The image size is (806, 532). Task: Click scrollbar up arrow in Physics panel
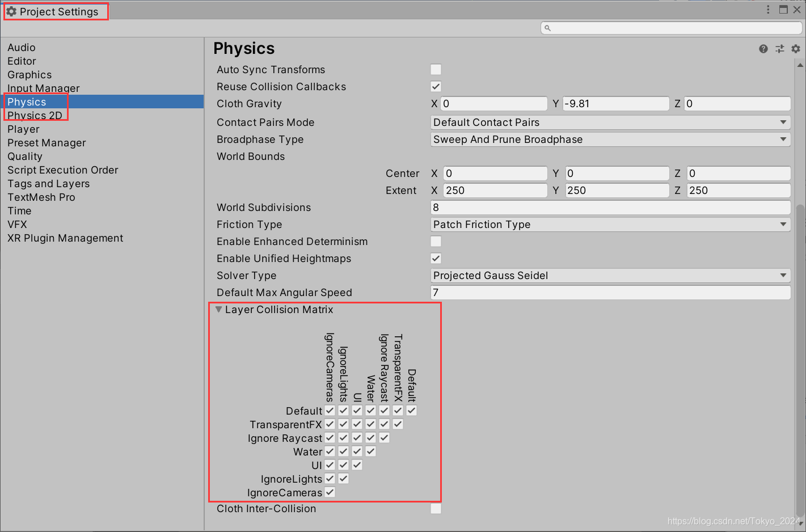pos(800,65)
